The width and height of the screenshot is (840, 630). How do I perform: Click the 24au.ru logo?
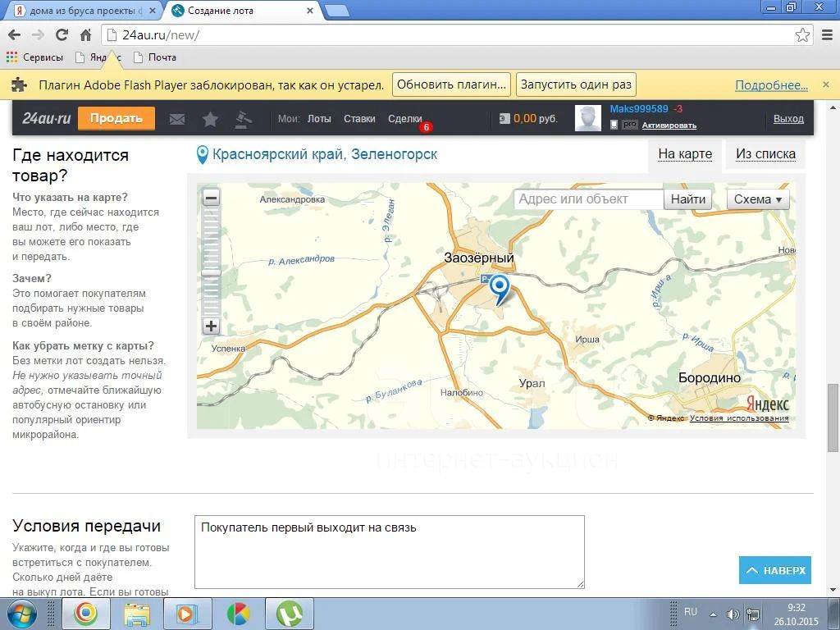(x=47, y=118)
